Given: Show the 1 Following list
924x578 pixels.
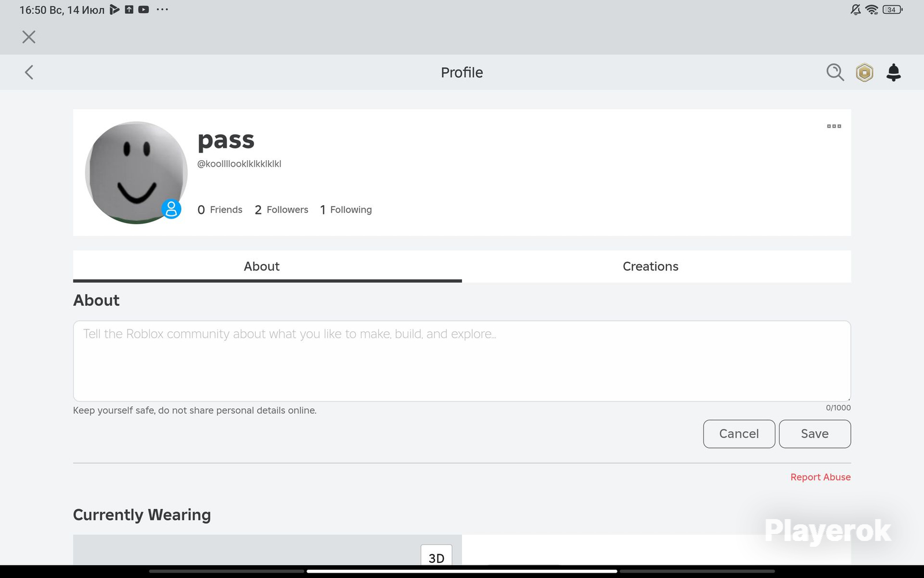Looking at the screenshot, I should click(x=346, y=209).
